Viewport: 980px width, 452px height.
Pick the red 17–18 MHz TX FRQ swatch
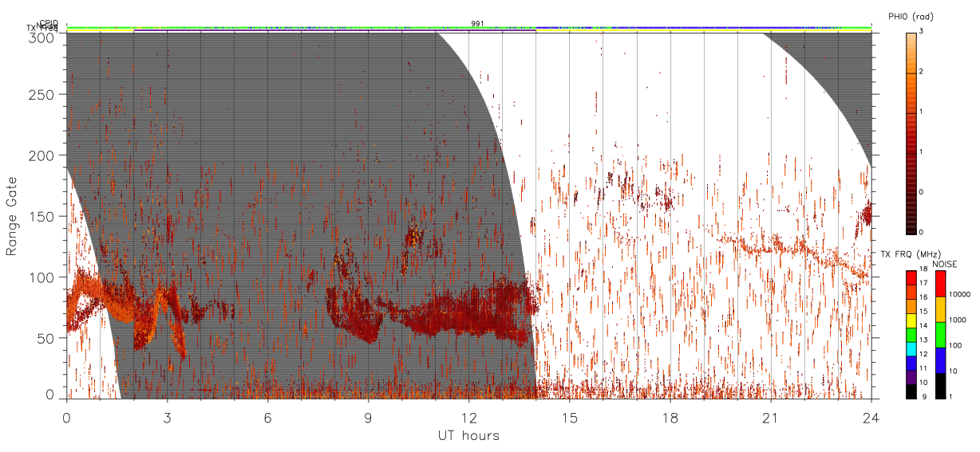(x=911, y=277)
